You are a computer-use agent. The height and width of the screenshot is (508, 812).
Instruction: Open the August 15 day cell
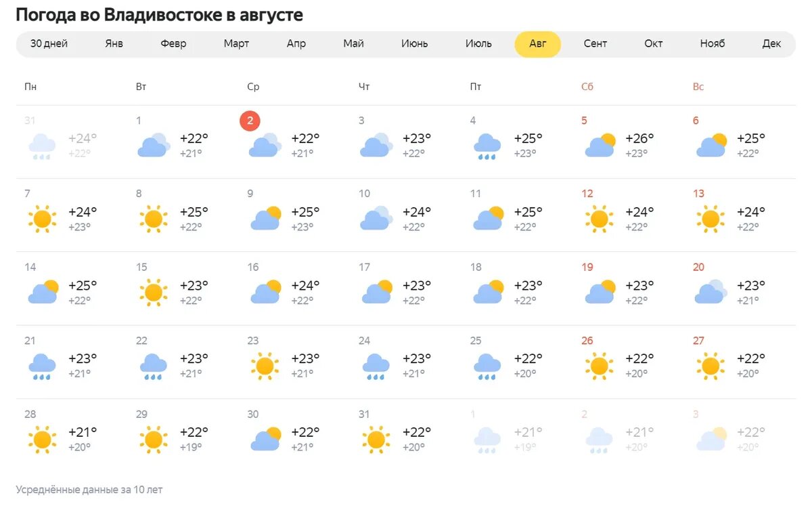183,288
